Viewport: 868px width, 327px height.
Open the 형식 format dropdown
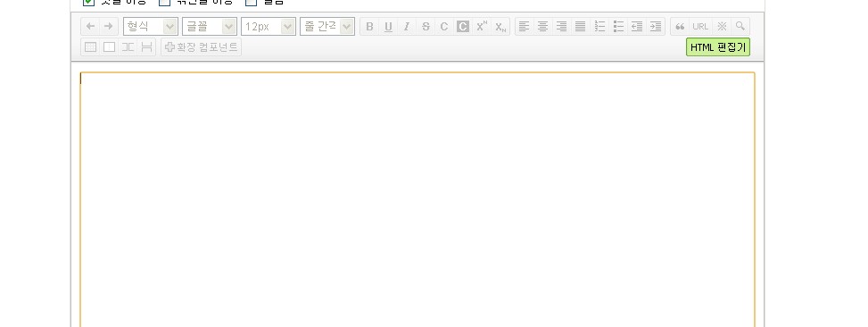tap(151, 27)
